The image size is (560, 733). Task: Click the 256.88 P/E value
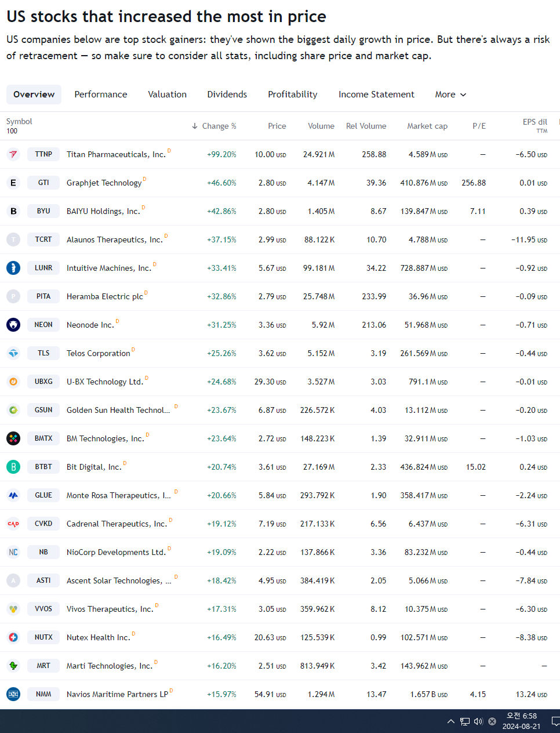tap(474, 183)
